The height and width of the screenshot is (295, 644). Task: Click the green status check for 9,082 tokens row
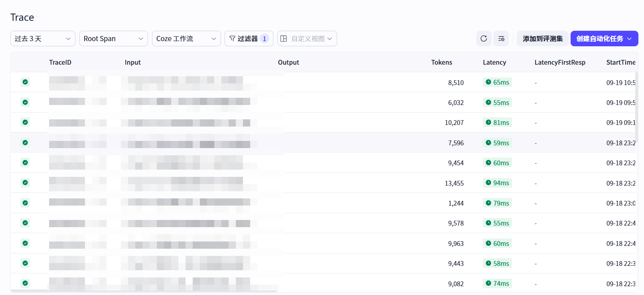(x=25, y=283)
